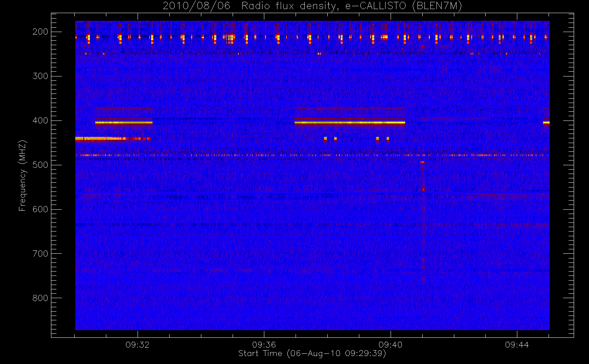Click the plot title '2010/08/06 Radio flux density, e-CALLISTO (BLEN7M)'
This screenshot has height=364, width=589.
tap(312, 6)
